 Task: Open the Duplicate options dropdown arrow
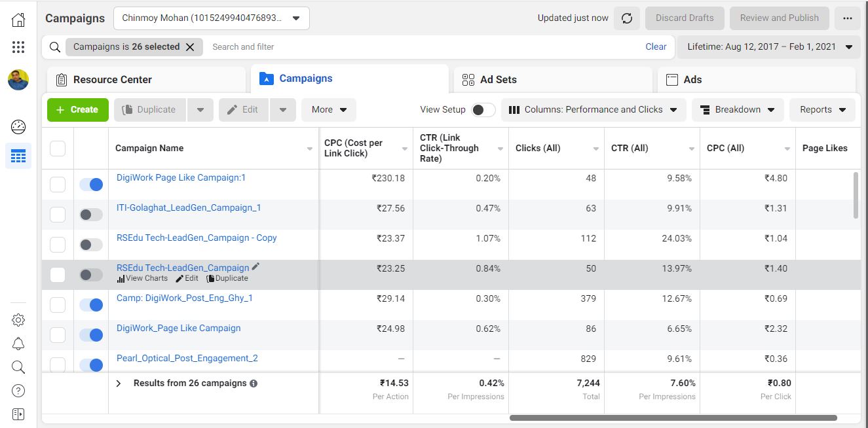pos(200,110)
